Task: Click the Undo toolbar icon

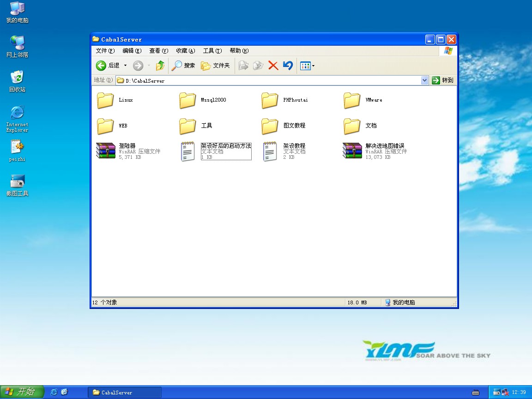Action: 288,66
